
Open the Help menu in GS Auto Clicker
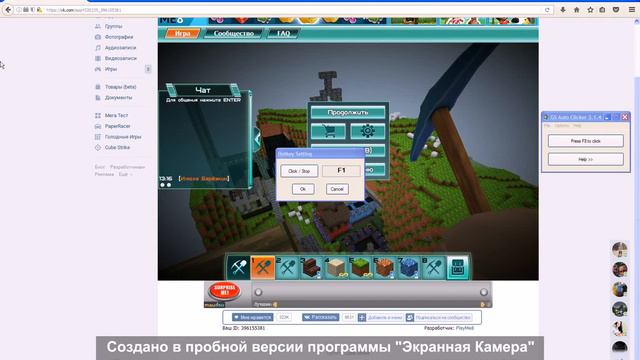(x=577, y=126)
